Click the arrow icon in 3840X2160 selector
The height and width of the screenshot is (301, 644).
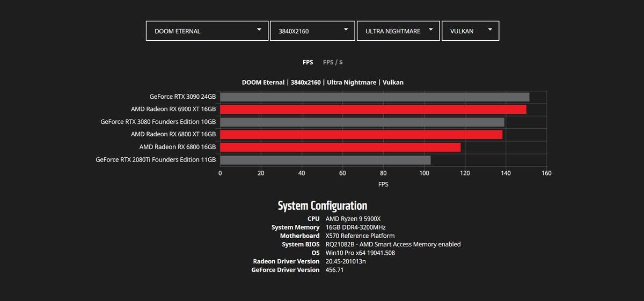pos(346,30)
